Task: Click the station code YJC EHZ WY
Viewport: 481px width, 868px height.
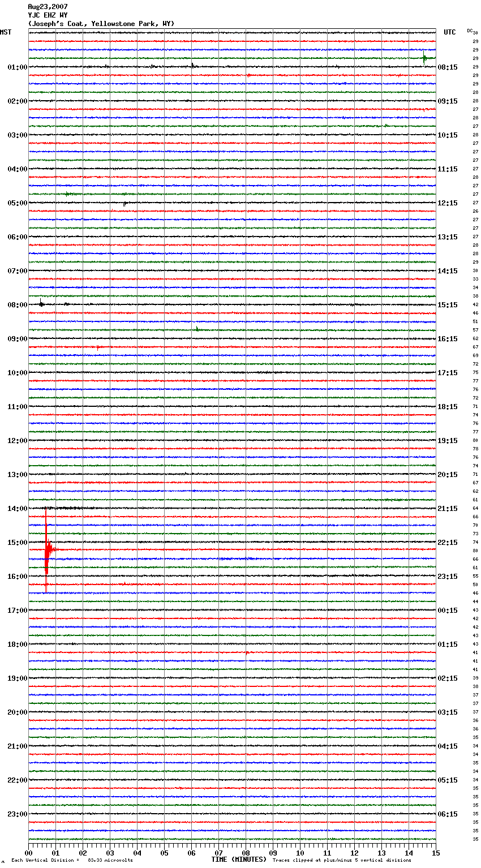Action: [48, 15]
